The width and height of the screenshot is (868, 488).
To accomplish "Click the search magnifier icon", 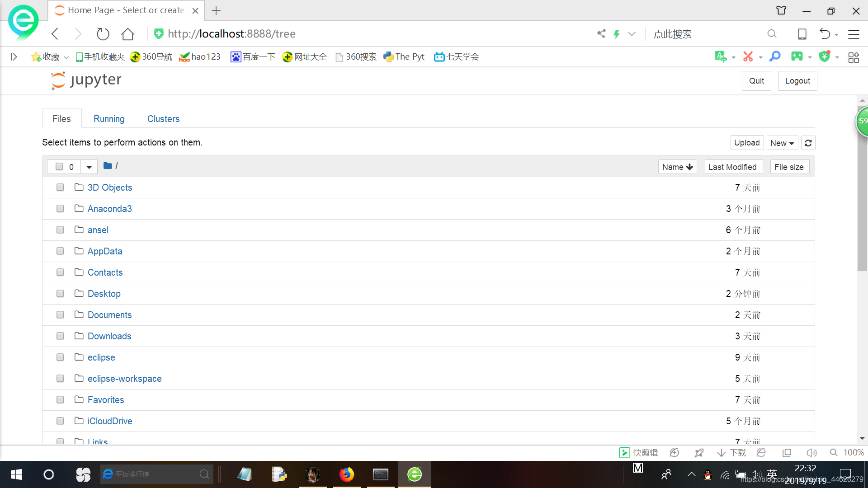I will click(x=772, y=34).
